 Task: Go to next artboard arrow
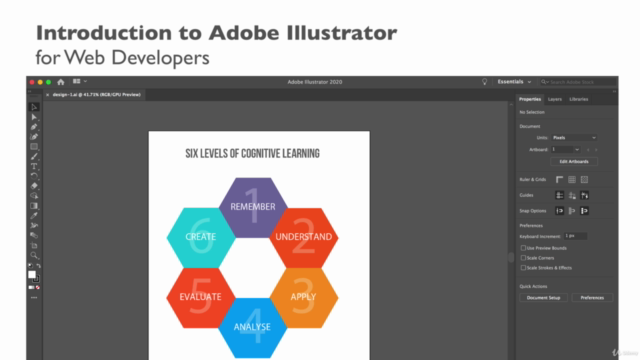point(596,150)
